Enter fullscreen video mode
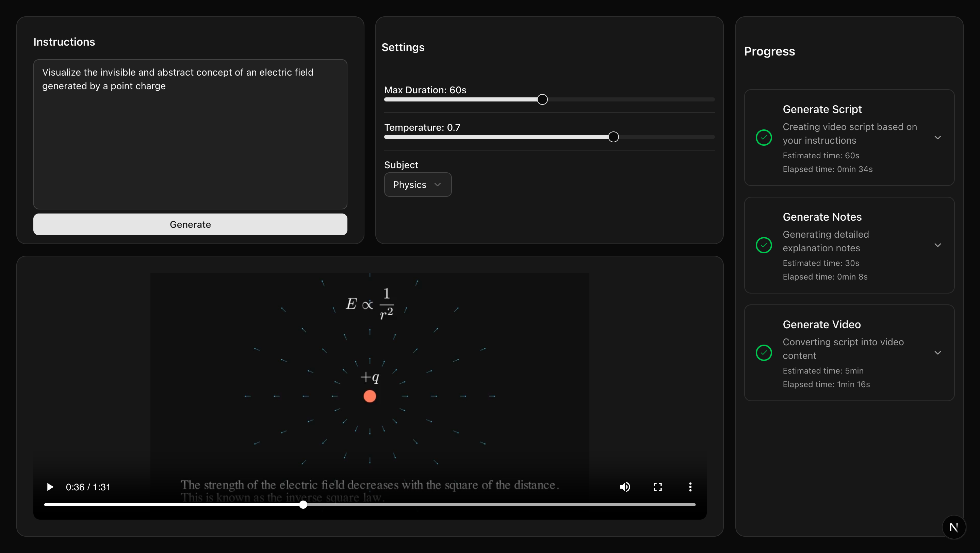Image resolution: width=980 pixels, height=553 pixels. tap(657, 487)
